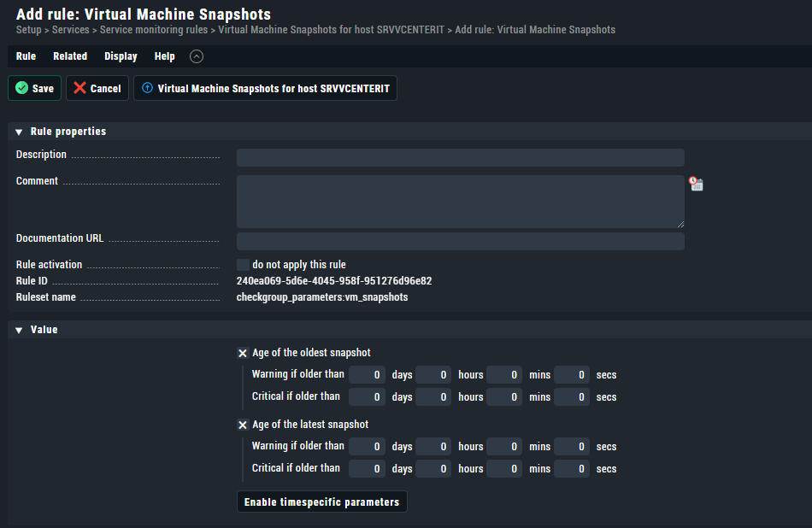Open the Rule menu

click(x=26, y=56)
